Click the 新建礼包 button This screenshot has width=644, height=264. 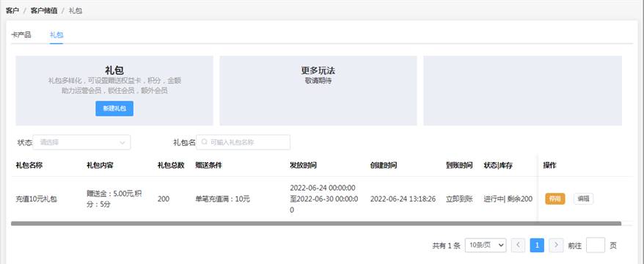tap(114, 109)
